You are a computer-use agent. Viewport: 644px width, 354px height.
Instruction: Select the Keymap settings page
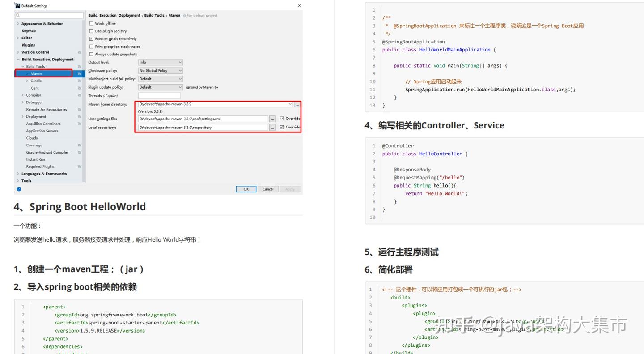(x=28, y=31)
